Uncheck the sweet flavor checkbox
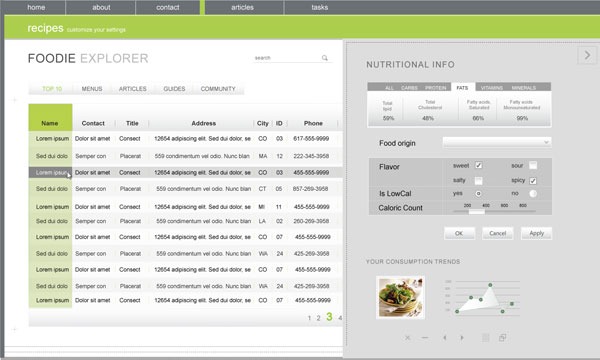This screenshot has width=600, height=360. coord(478,165)
